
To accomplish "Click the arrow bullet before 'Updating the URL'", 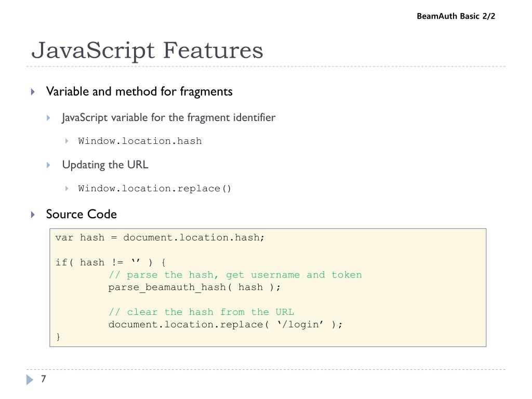I will coord(48,165).
